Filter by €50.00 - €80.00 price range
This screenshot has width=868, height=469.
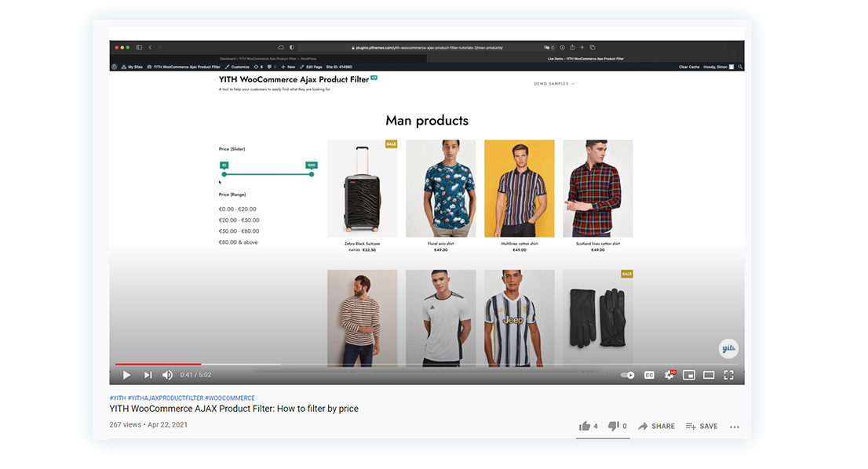point(239,231)
